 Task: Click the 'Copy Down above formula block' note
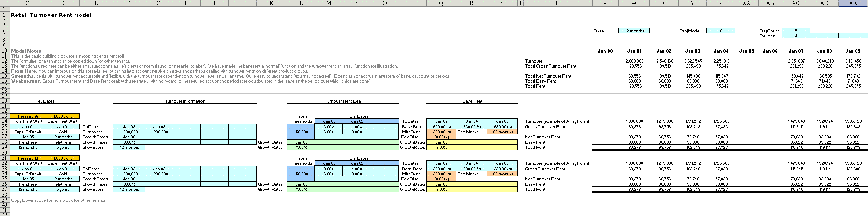58,200
